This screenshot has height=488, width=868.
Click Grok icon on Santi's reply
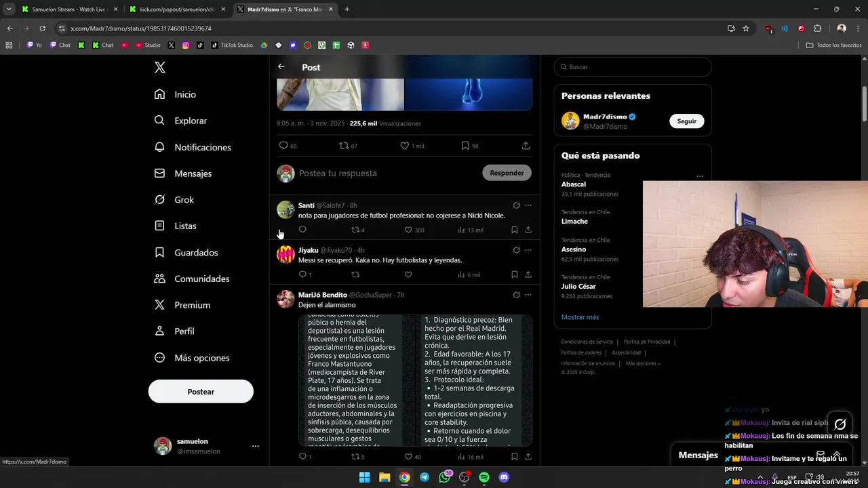[516, 205]
